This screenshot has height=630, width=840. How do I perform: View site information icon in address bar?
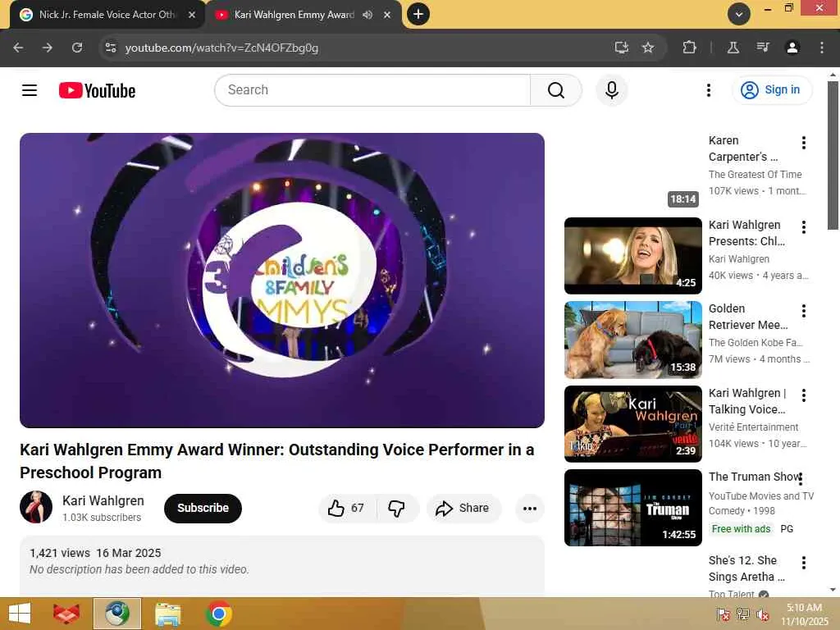[111, 48]
